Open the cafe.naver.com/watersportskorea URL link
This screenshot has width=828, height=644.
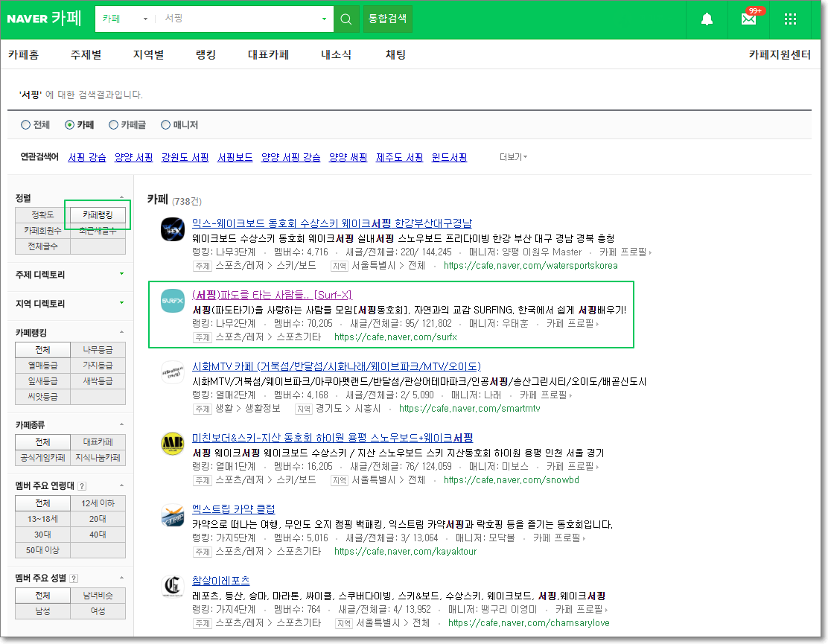[x=531, y=266]
